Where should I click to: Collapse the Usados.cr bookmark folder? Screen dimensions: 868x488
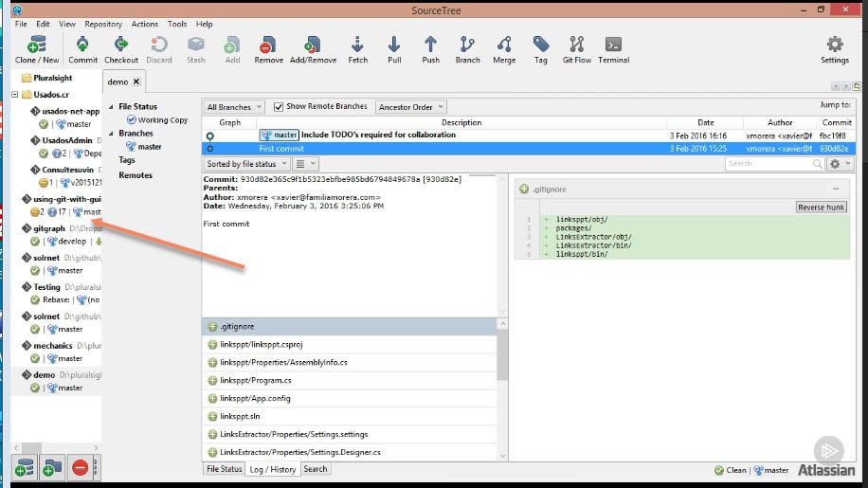[x=15, y=95]
